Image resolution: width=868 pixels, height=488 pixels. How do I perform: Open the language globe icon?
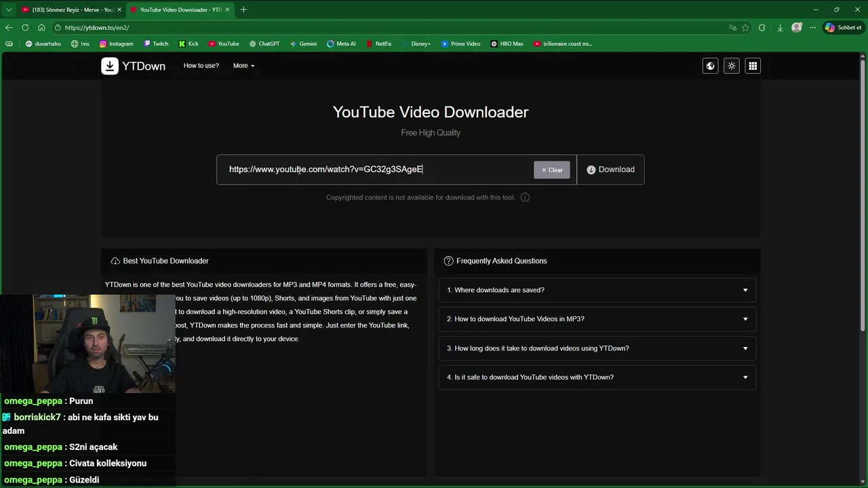tap(710, 66)
